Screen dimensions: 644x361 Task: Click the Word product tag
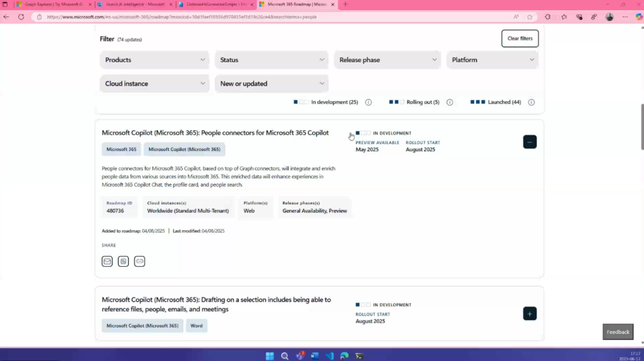pyautogui.click(x=196, y=326)
